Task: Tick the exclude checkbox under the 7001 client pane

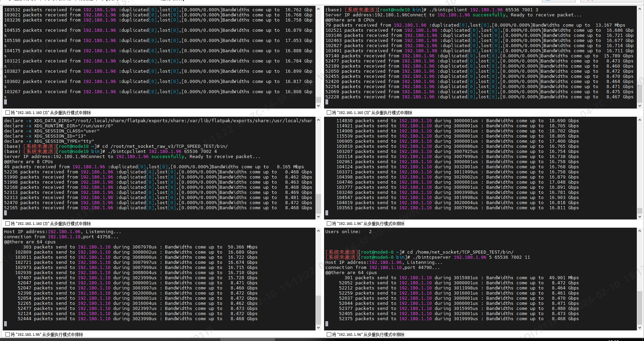Action: 329,113
